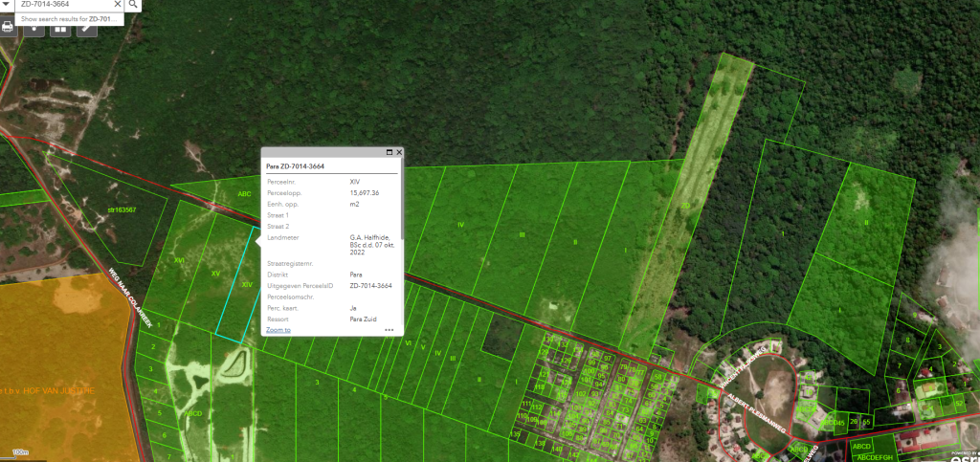Open the measurement ruler tool
This screenshot has height=462, width=980.
tap(87, 27)
